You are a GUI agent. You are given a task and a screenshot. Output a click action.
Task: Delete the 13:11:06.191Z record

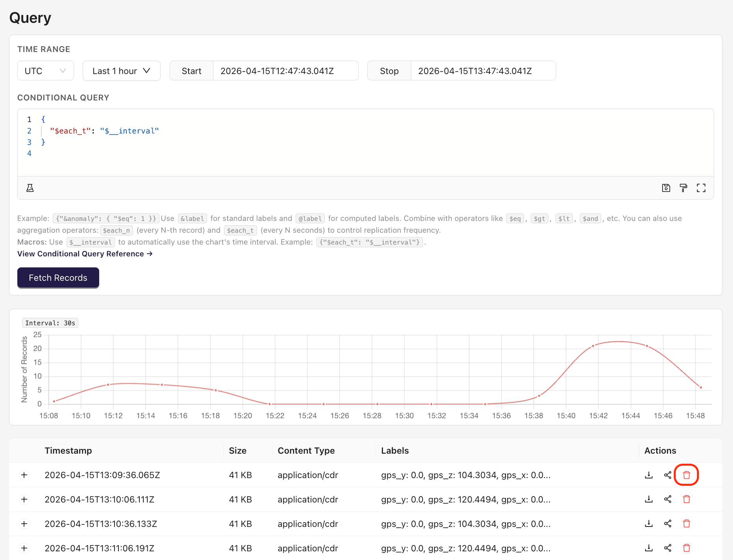pos(687,548)
